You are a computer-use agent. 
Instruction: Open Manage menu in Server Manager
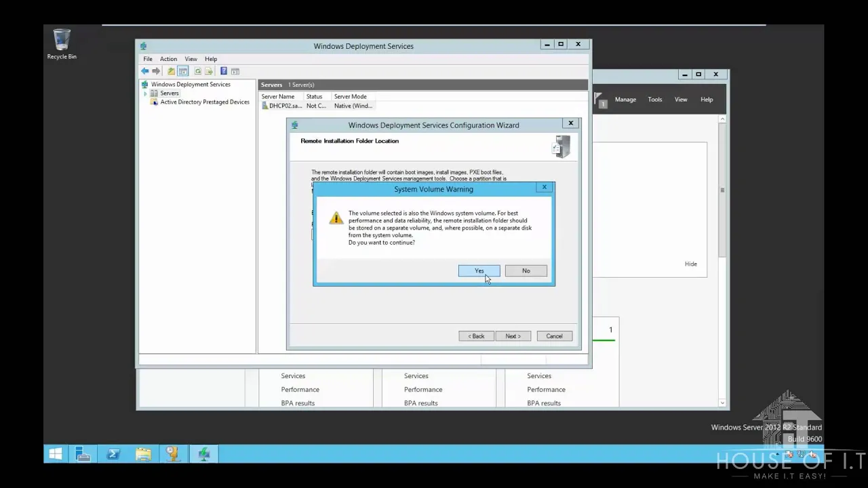click(625, 100)
